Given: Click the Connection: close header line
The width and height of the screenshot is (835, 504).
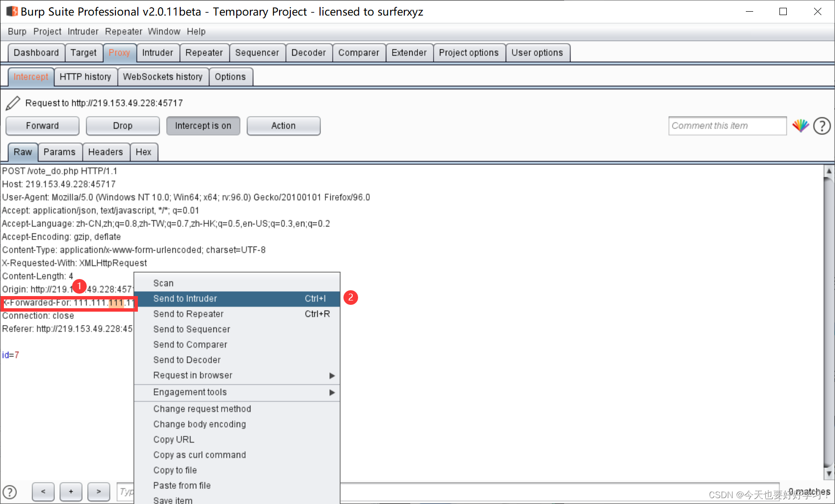Looking at the screenshot, I should point(38,316).
